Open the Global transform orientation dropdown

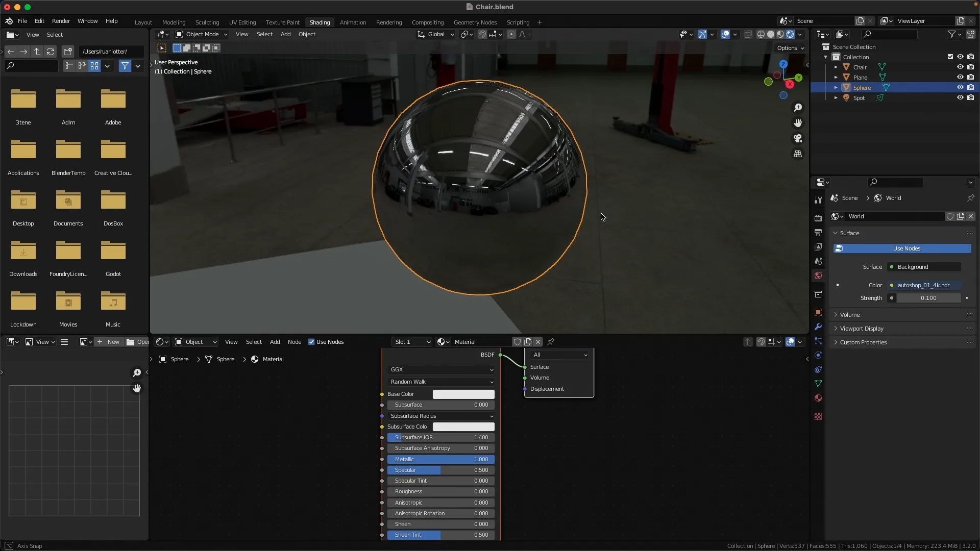click(435, 34)
